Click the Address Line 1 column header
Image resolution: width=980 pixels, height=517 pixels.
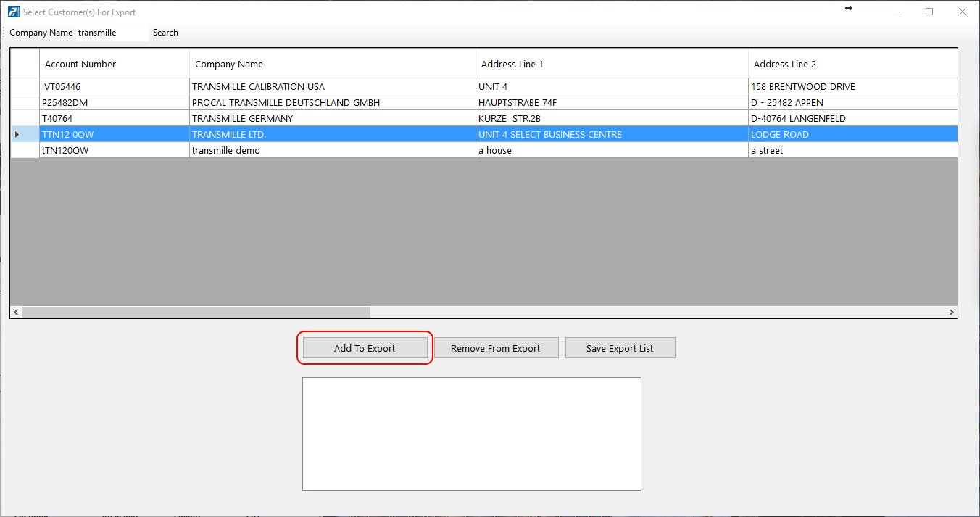(612, 64)
